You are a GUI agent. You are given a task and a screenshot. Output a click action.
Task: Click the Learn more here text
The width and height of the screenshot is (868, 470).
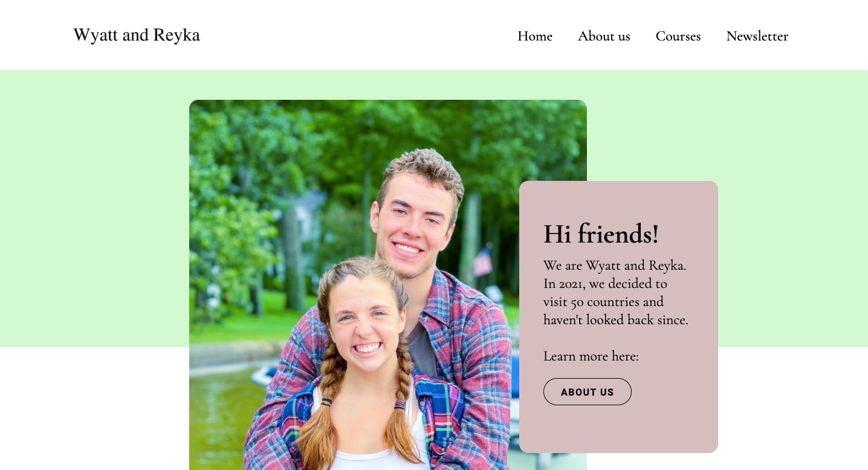[x=591, y=356]
